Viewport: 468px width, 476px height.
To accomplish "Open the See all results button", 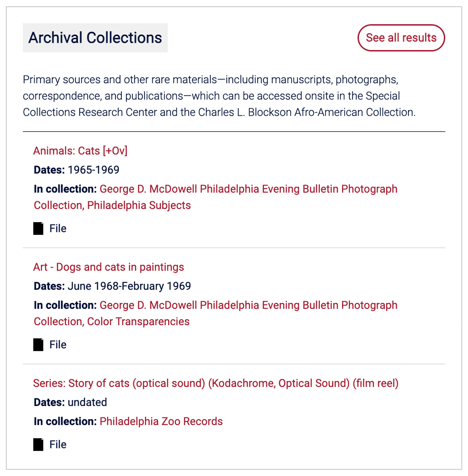I will [401, 38].
